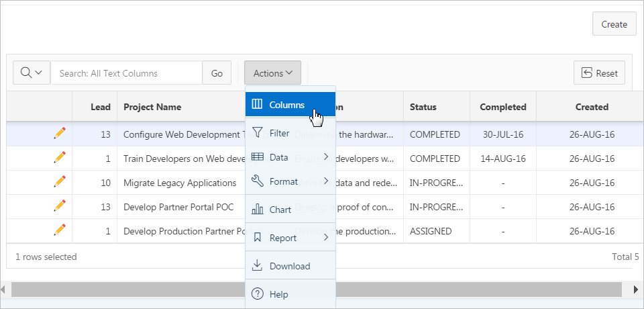Image resolution: width=644 pixels, height=309 pixels.
Task: Edit the Configure Web Development row via pencil icon
Action: coord(60,134)
